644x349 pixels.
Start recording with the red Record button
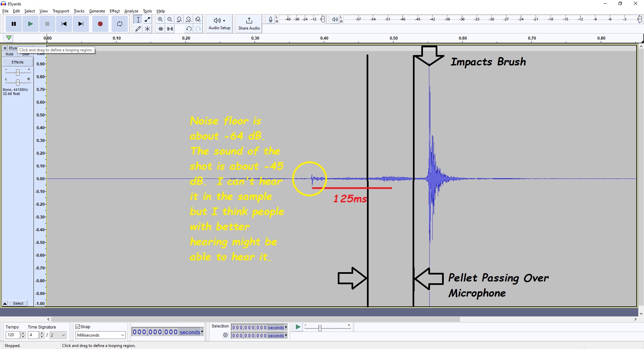[100, 24]
